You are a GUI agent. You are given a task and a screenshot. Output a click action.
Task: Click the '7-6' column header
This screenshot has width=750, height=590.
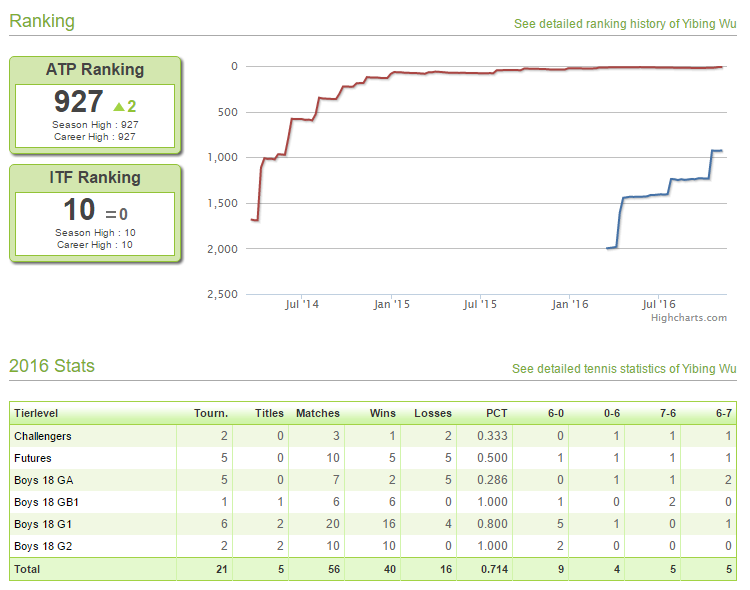click(668, 413)
